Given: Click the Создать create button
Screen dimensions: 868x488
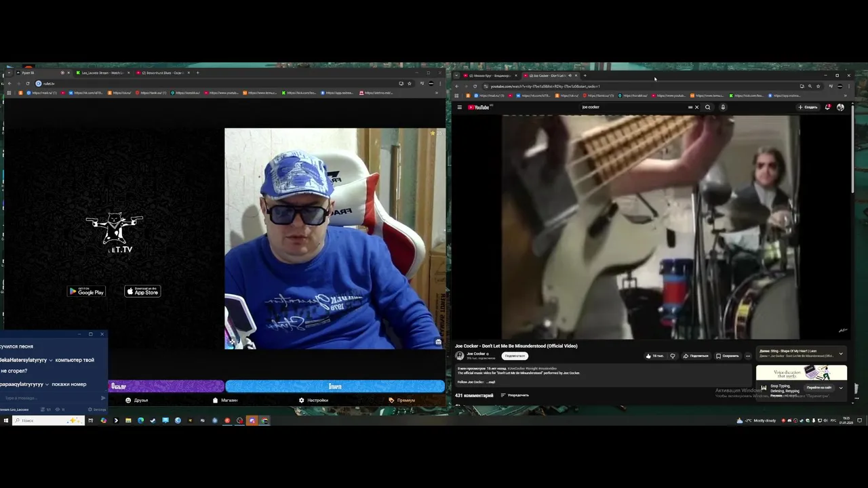Looking at the screenshot, I should (808, 107).
